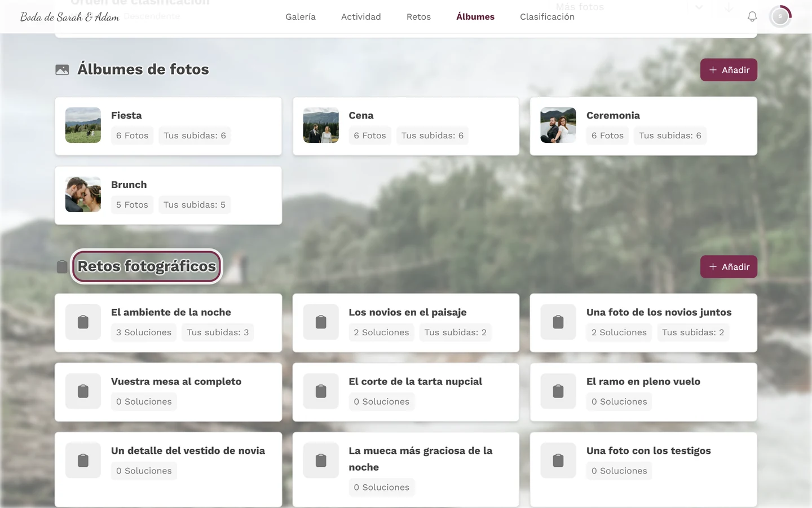
Task: Click "0 Soluciones" on Una foto con los testigos
Action: pyautogui.click(x=619, y=471)
